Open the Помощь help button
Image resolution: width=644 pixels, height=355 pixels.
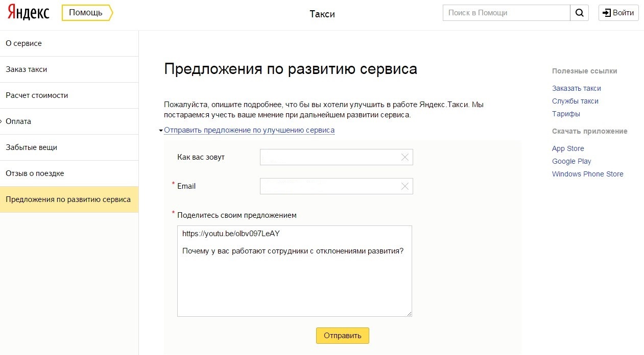(x=87, y=13)
